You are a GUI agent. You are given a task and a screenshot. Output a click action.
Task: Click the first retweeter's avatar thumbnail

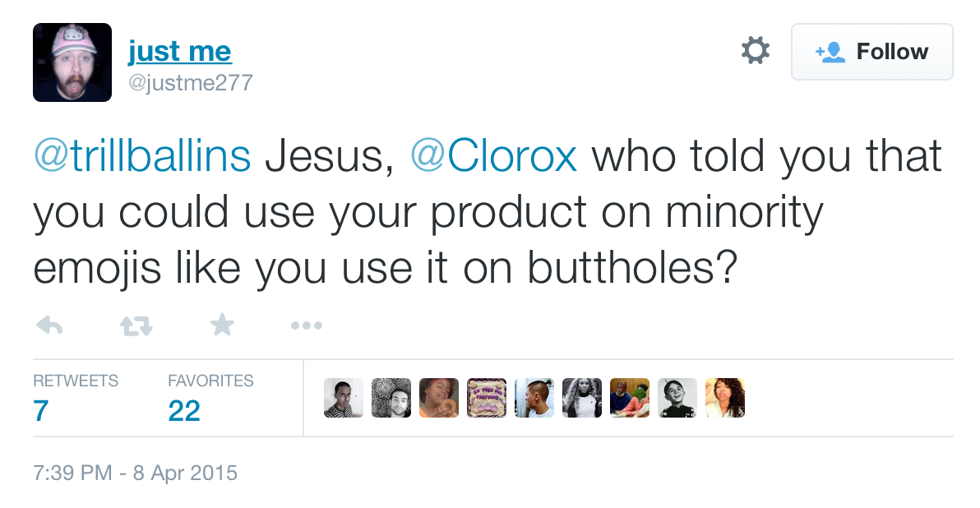tap(343, 397)
